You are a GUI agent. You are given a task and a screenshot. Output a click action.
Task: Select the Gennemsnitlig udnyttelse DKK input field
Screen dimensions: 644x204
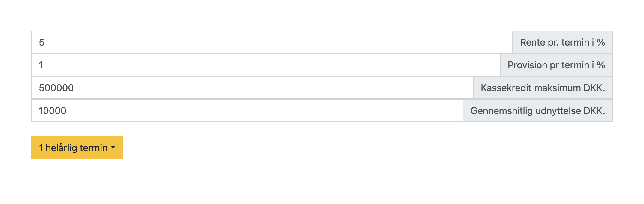(x=247, y=111)
